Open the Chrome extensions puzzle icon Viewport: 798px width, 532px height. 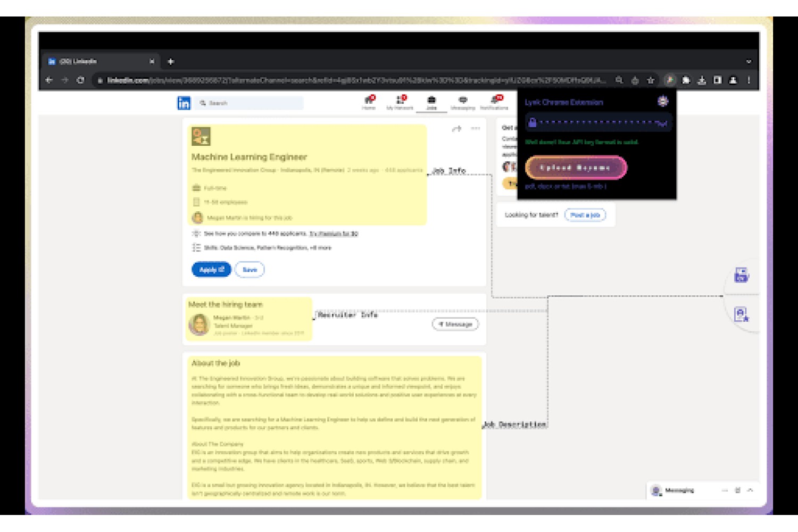(686, 80)
